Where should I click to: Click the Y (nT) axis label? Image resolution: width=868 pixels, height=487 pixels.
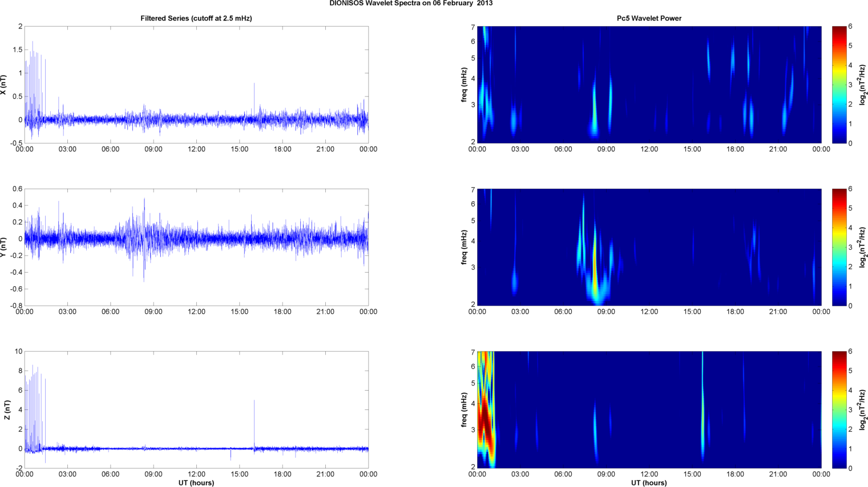point(4,247)
